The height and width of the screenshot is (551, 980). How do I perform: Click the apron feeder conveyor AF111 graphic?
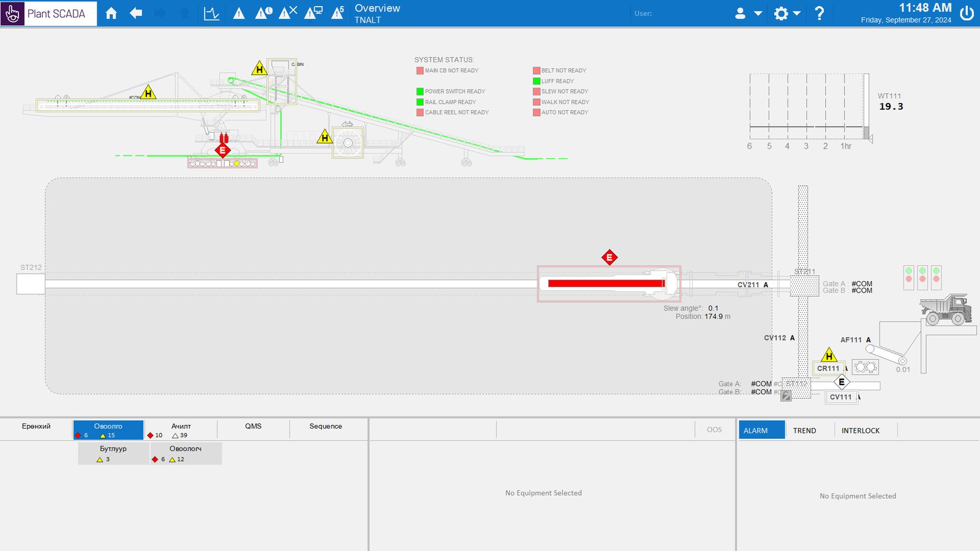886,354
